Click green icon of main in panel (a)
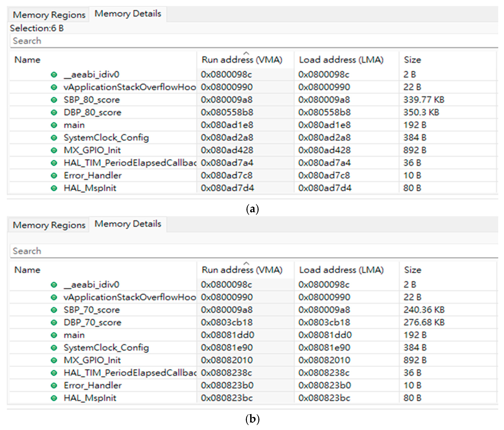The image size is (504, 430). pyautogui.click(x=54, y=125)
